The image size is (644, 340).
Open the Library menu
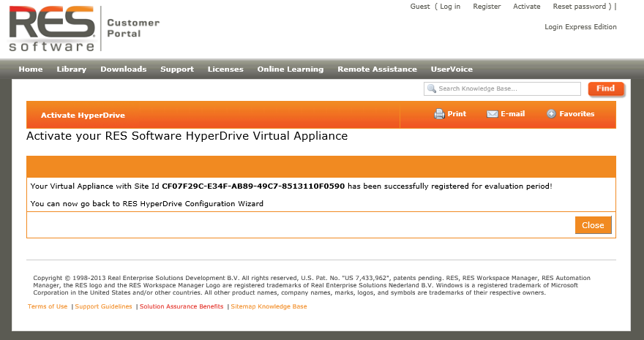[72, 69]
